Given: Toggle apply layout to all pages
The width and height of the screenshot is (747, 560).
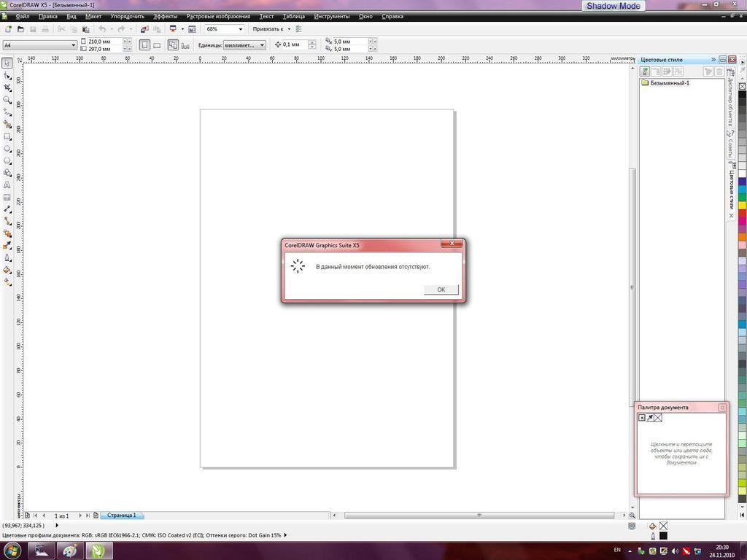Looking at the screenshot, I should 173,45.
